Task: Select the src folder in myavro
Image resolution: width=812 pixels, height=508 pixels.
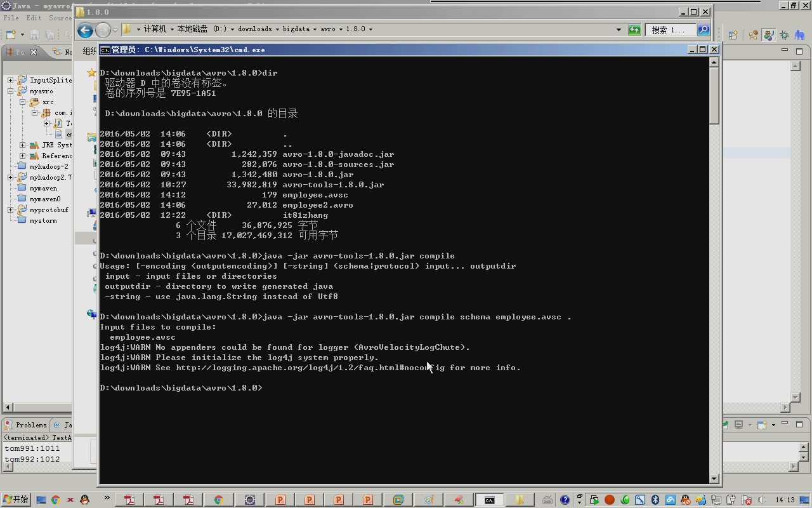Action: [x=48, y=102]
